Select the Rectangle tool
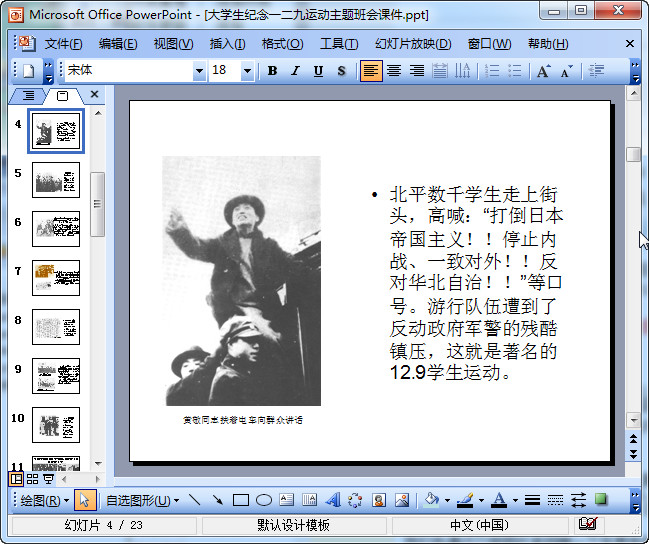Screen dimensions: 649x544 point(240,500)
